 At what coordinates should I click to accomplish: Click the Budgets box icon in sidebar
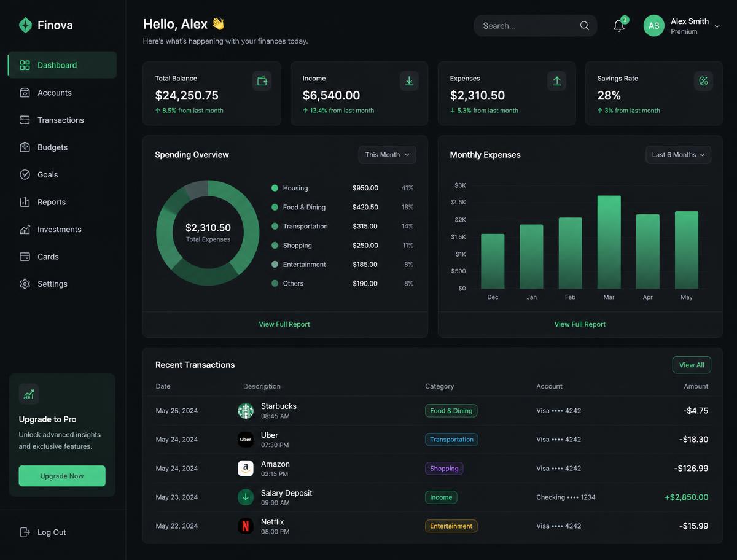click(x=25, y=147)
